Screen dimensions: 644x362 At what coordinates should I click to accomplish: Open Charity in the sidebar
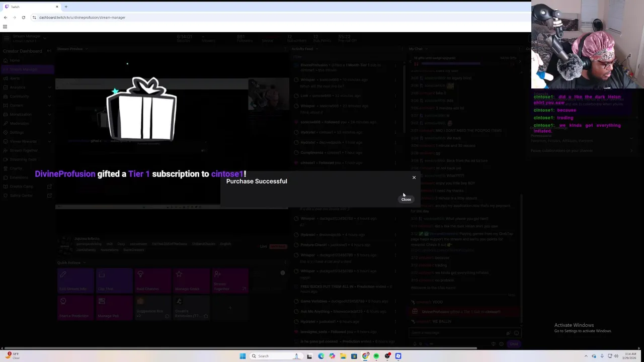[28, 168]
